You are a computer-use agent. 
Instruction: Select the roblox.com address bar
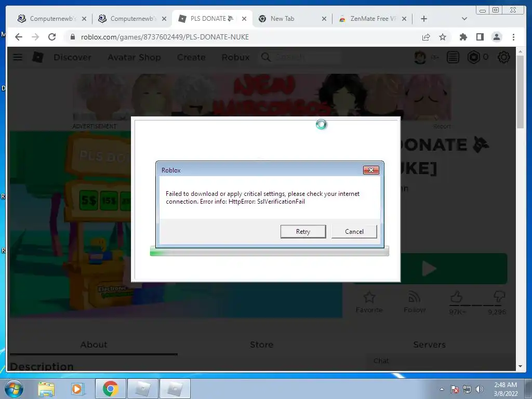(x=165, y=37)
